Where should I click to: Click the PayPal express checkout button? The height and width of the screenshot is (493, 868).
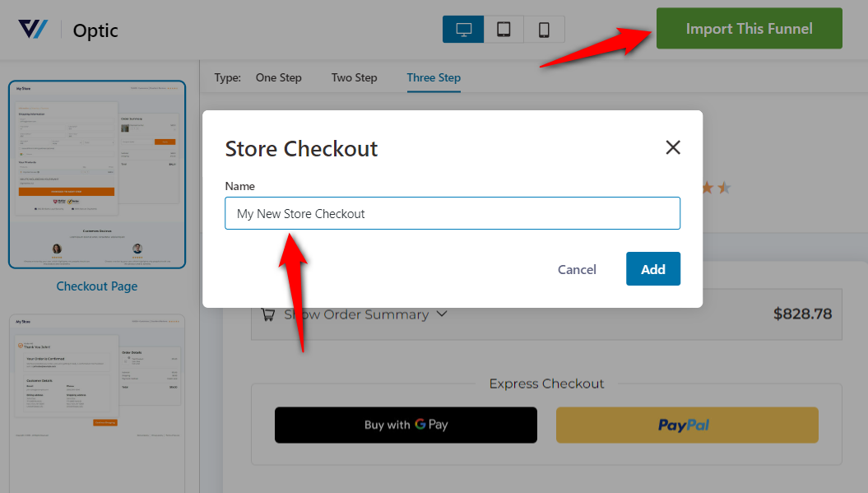[x=687, y=425]
